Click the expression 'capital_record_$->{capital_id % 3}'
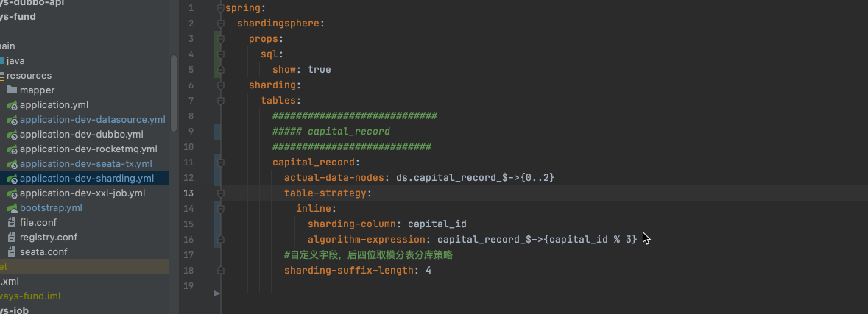The image size is (868, 314). pos(537,240)
